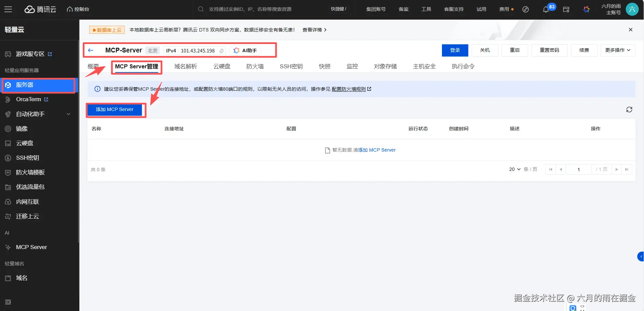Switch to the 对象存储 tab

pyautogui.click(x=385, y=66)
